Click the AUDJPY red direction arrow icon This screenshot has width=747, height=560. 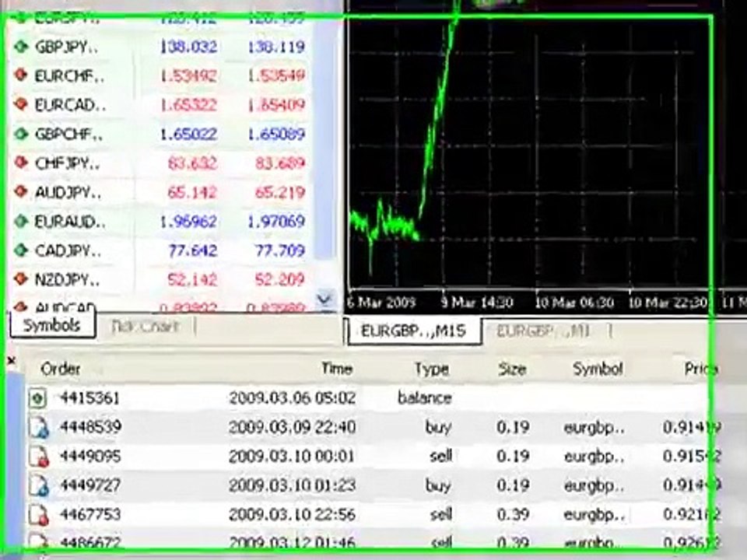click(21, 192)
